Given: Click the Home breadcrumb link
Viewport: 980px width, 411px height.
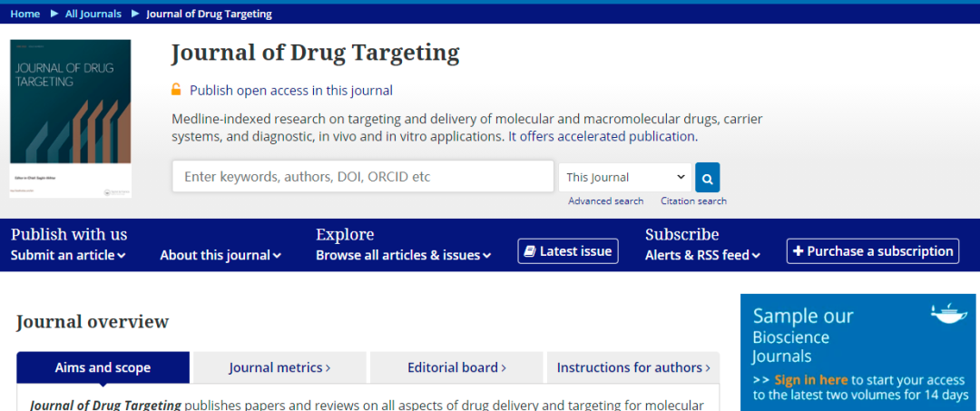Looking at the screenshot, I should tap(25, 14).
